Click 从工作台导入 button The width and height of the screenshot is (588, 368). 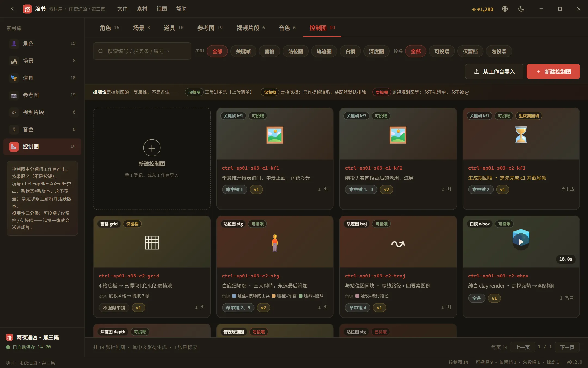pyautogui.click(x=494, y=71)
